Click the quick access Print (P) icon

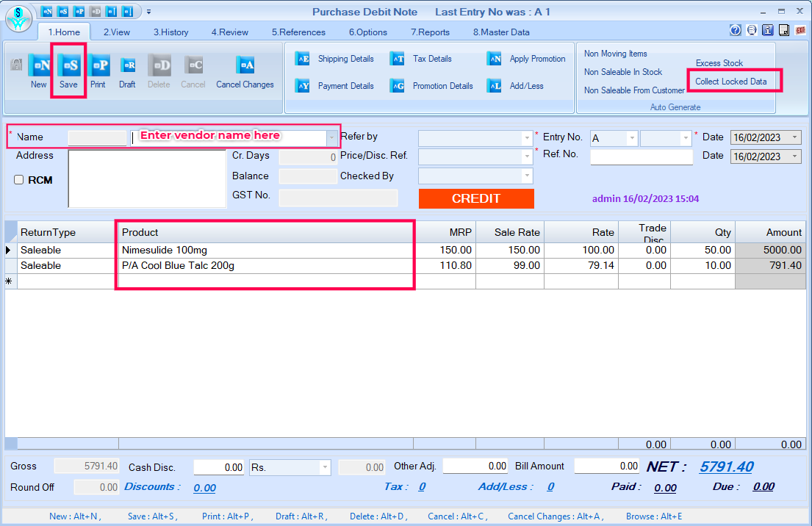click(x=79, y=11)
